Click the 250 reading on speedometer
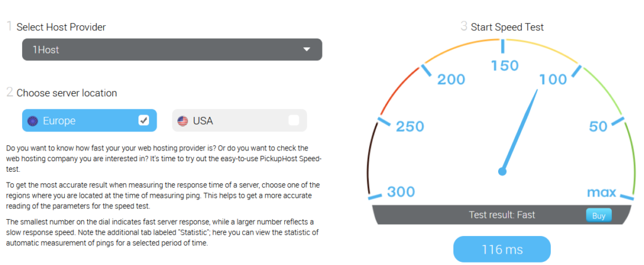The width and height of the screenshot is (644, 265). [x=409, y=127]
